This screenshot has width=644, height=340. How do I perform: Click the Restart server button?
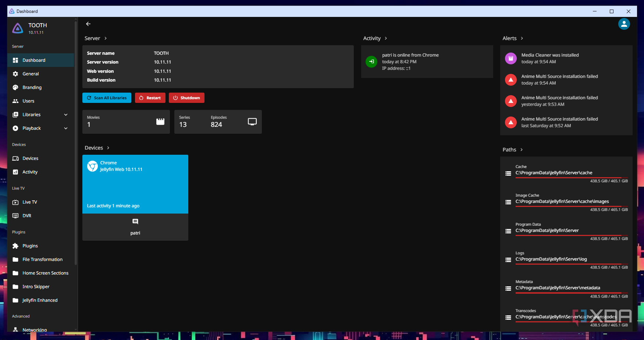(x=150, y=98)
